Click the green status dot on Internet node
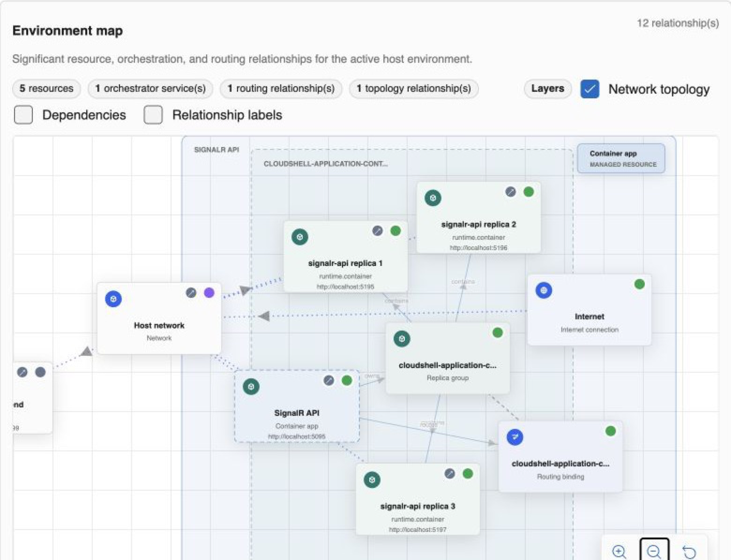The width and height of the screenshot is (731, 560). click(640, 284)
